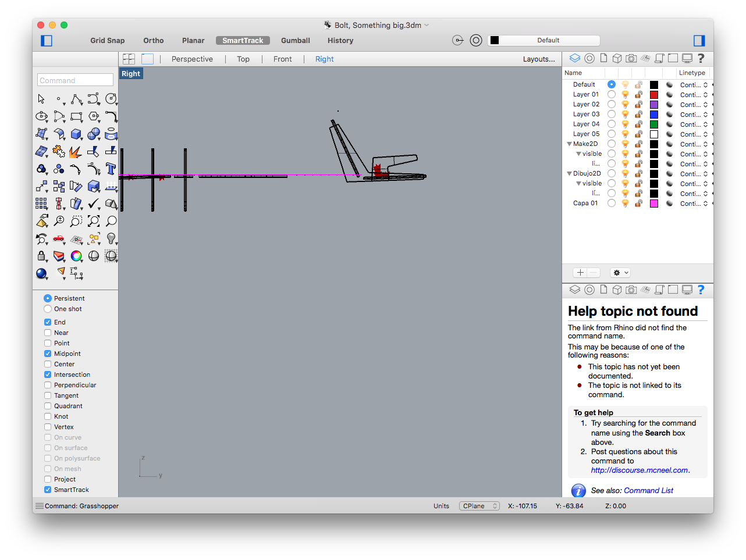Collapse the Dibujo2D layer group
Viewport: 746px width, 560px height.
[569, 173]
